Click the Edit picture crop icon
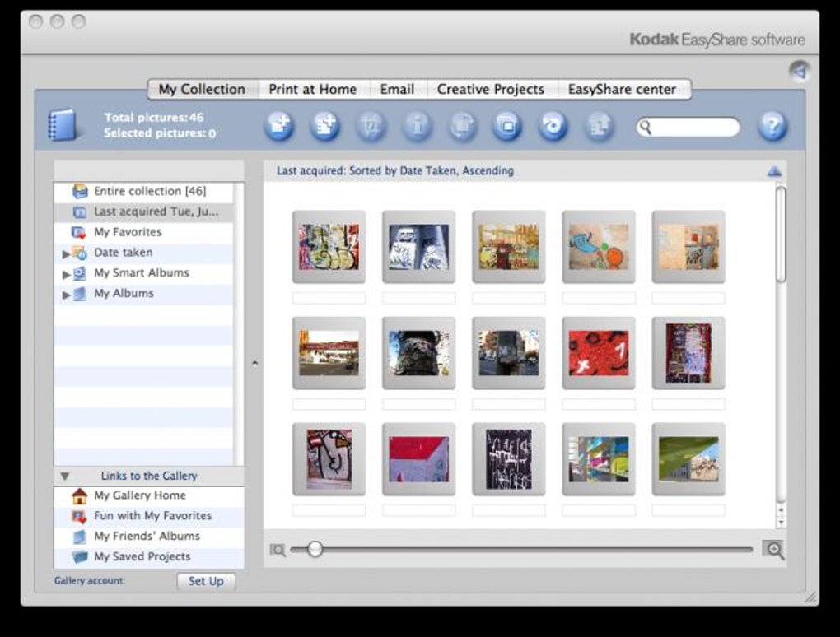The height and width of the screenshot is (637, 840). click(371, 126)
